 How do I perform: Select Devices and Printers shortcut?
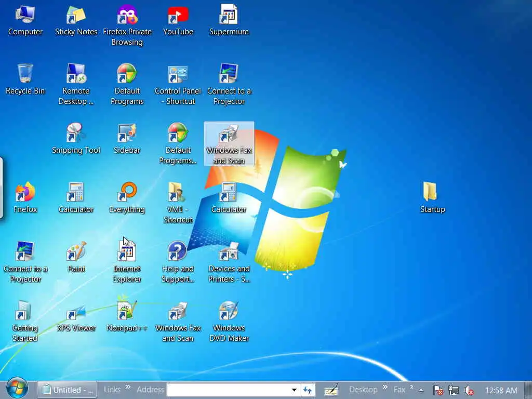(229, 262)
